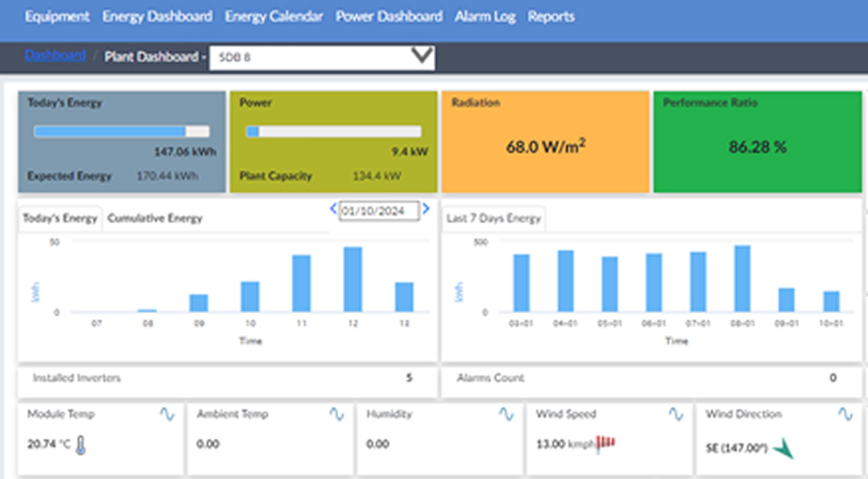Click the Today's Energy progress bar
Viewport: 868px width, 479px height.
pos(122,131)
